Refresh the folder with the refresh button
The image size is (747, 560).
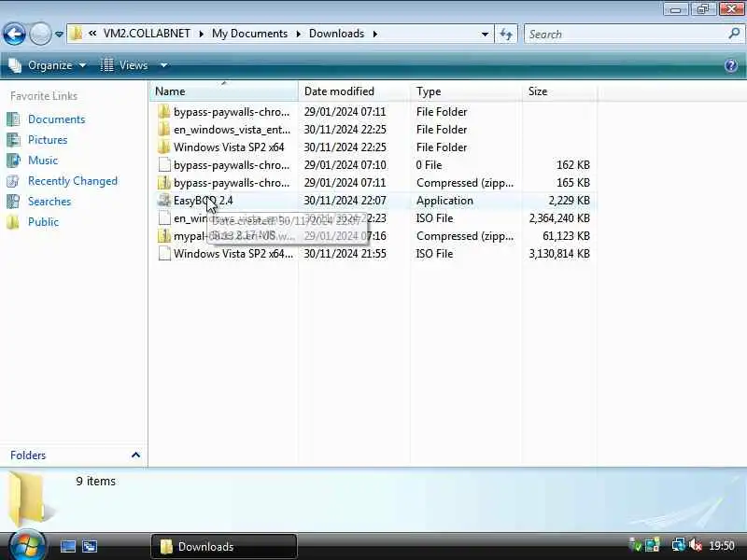click(506, 34)
